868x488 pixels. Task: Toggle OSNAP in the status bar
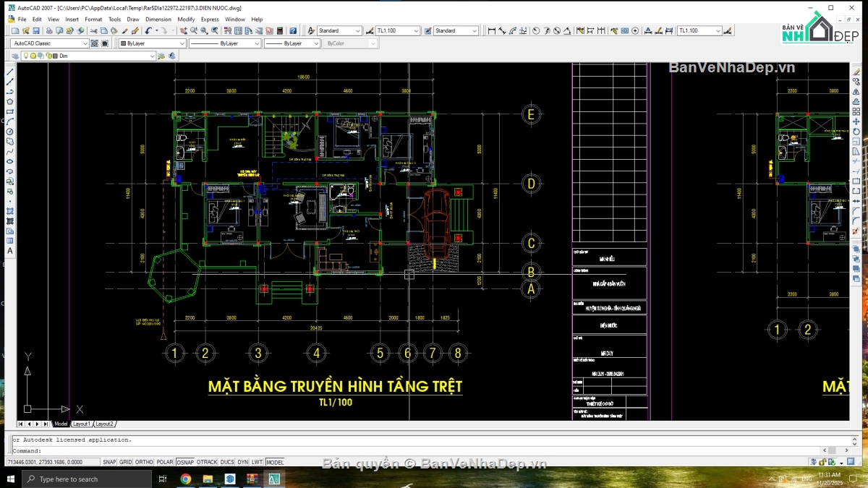point(185,462)
